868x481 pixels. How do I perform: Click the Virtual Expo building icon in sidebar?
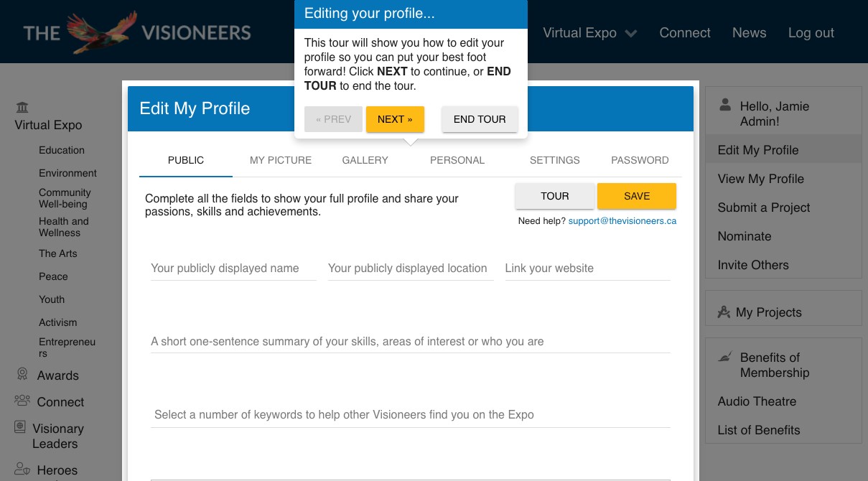pyautogui.click(x=22, y=108)
